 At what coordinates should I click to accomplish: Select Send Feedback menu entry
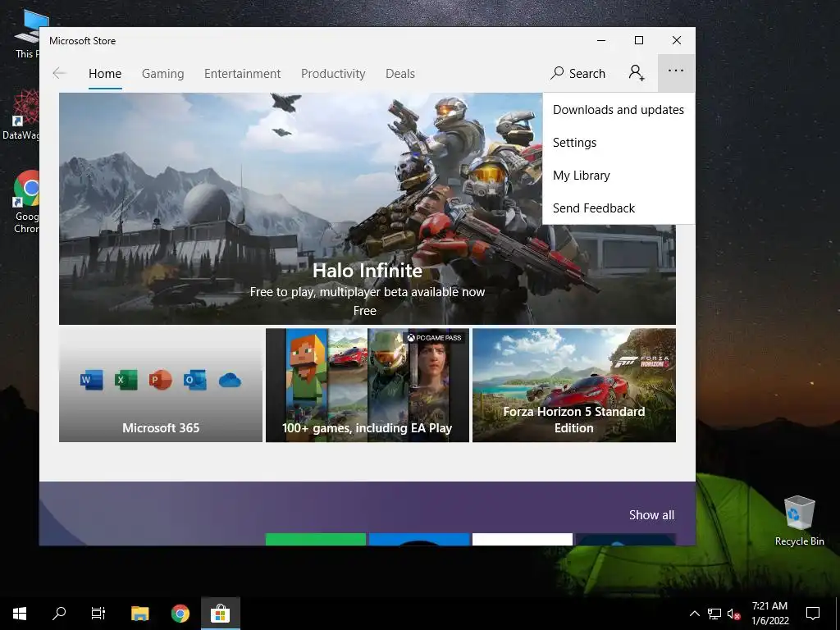[x=619, y=208]
